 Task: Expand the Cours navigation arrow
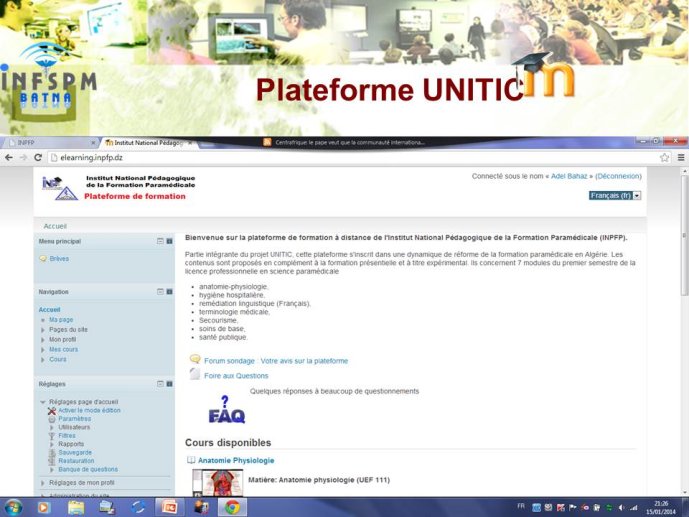pos(43,360)
